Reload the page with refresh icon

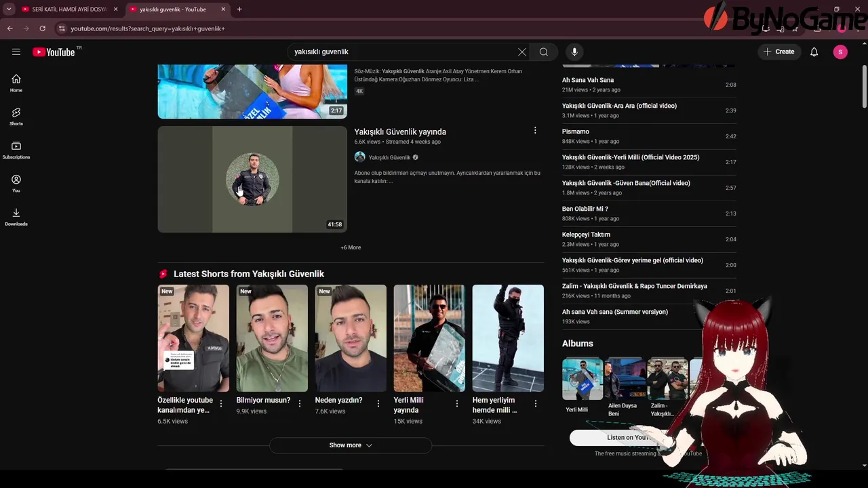point(42,28)
